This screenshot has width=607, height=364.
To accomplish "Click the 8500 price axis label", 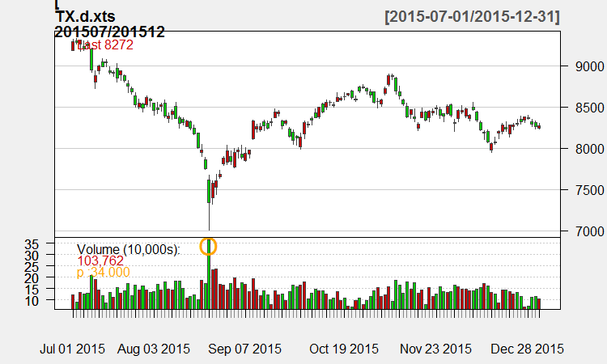I will pyautogui.click(x=581, y=108).
